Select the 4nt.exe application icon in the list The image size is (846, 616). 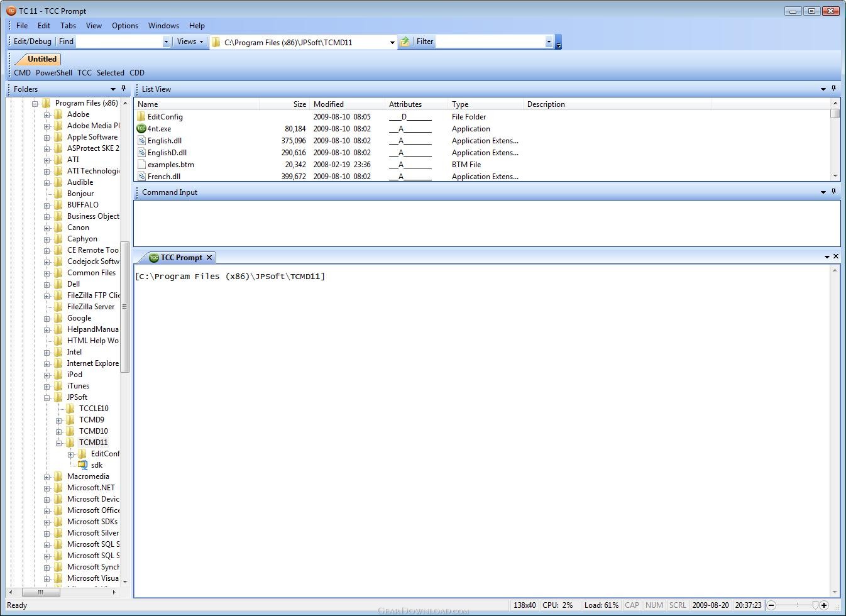[x=141, y=128]
